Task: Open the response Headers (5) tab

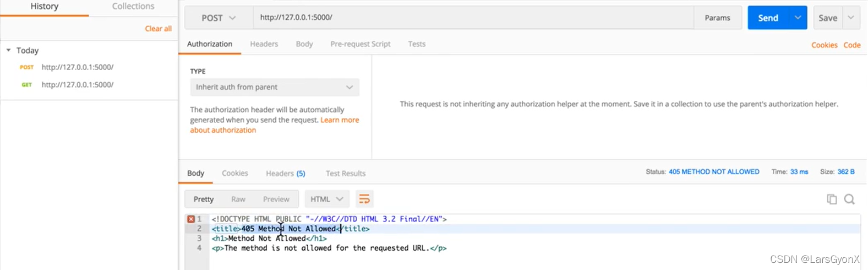Action: coord(286,173)
